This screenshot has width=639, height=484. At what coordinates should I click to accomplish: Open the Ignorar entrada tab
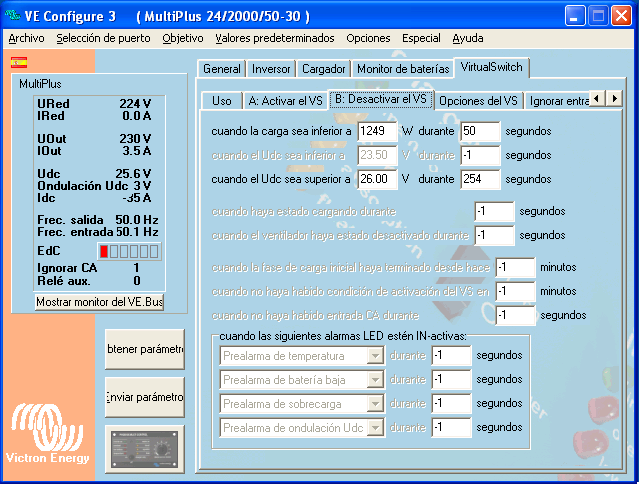pyautogui.click(x=558, y=101)
